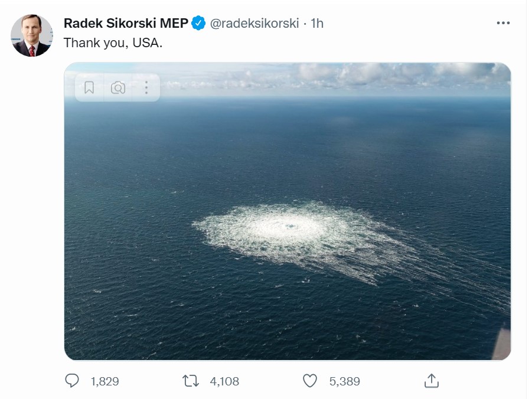Retweet using the retweet arrows icon
This screenshot has height=399, width=532.
pos(191,381)
